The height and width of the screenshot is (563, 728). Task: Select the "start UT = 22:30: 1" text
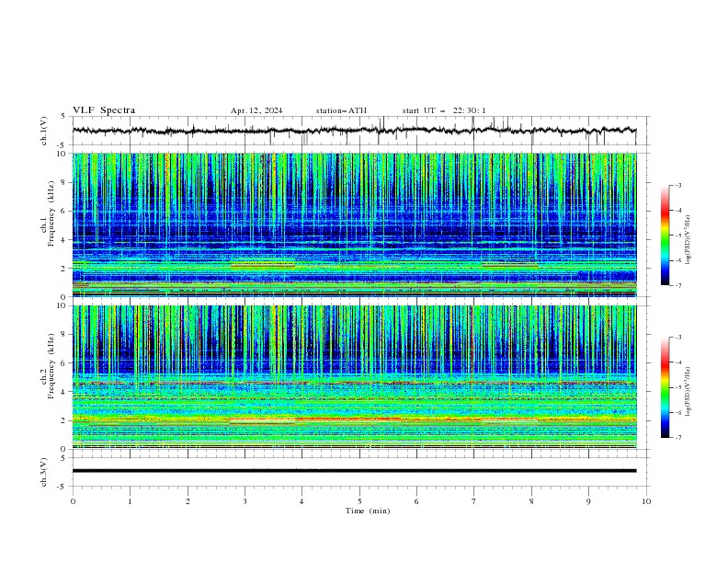tap(444, 110)
